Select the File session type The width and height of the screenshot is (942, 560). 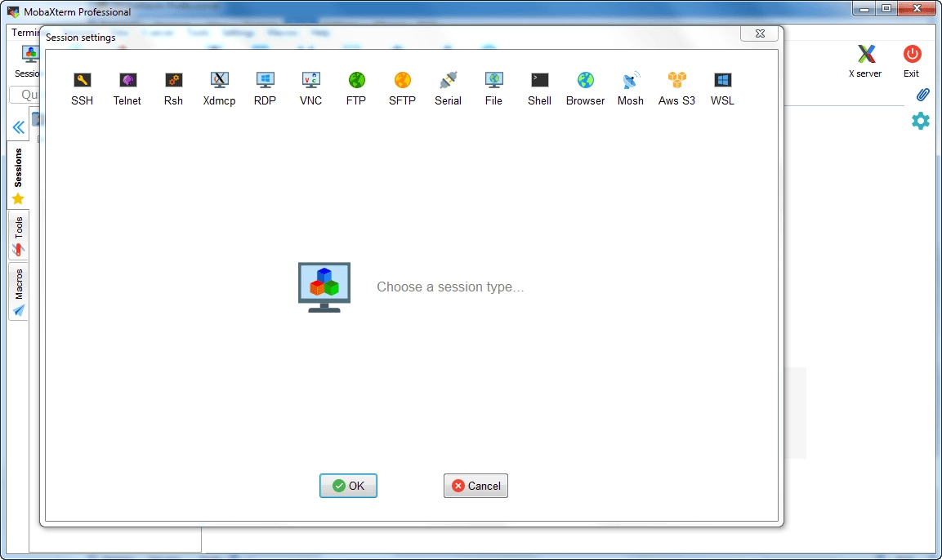coord(493,89)
